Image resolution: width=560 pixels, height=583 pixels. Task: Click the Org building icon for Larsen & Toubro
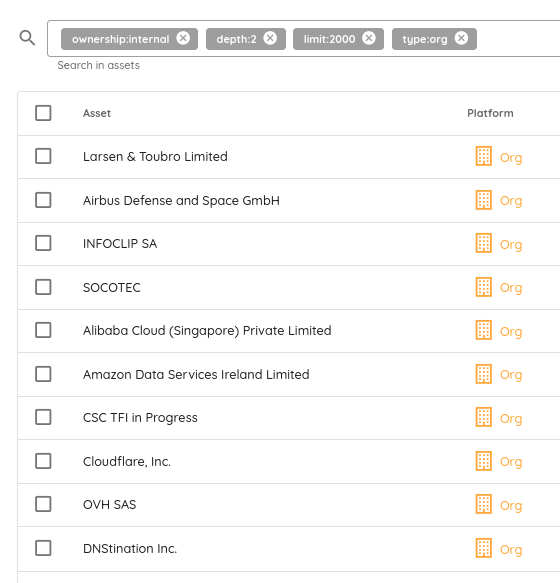pos(484,156)
